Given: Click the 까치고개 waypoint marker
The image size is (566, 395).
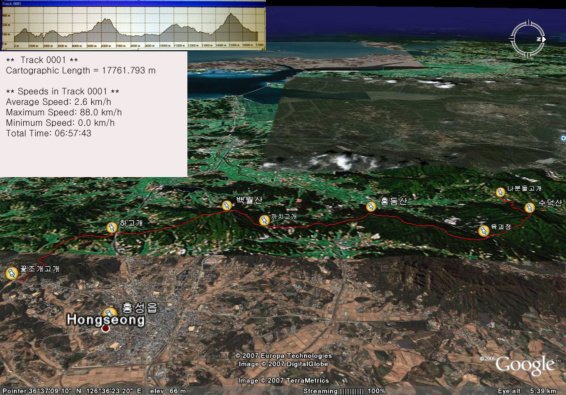Looking at the screenshot, I should point(264,220).
